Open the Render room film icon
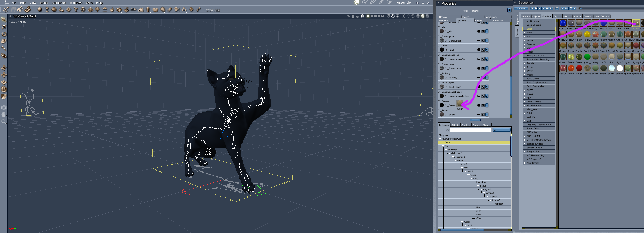Viewport: 644px width, 233px height. pyautogui.click(x=389, y=2)
